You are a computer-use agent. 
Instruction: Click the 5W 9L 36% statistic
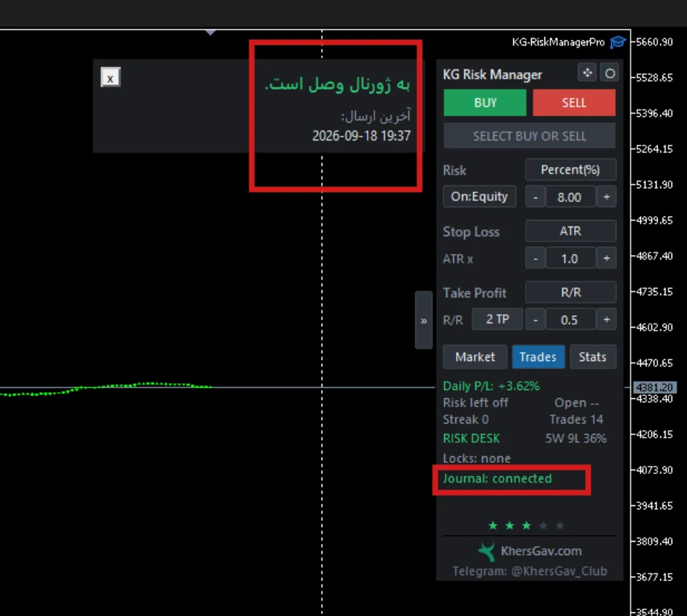coord(576,438)
